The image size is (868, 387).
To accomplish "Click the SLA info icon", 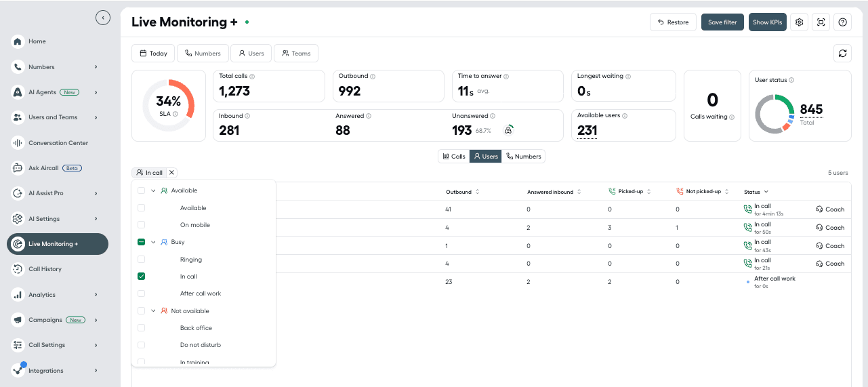I will 175,114.
